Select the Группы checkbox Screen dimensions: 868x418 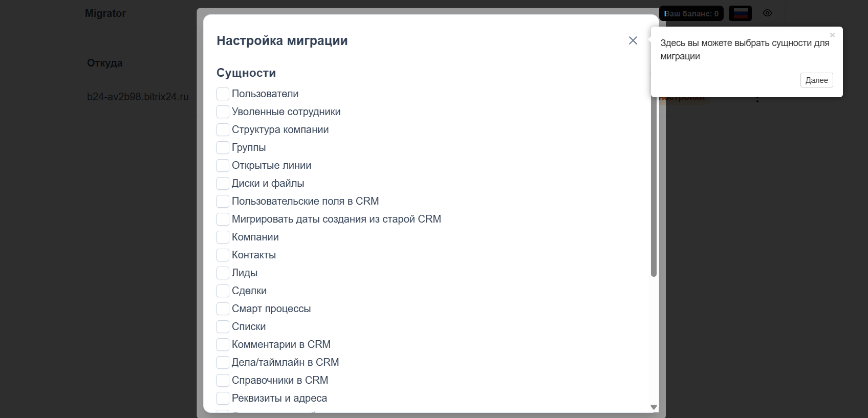click(223, 147)
